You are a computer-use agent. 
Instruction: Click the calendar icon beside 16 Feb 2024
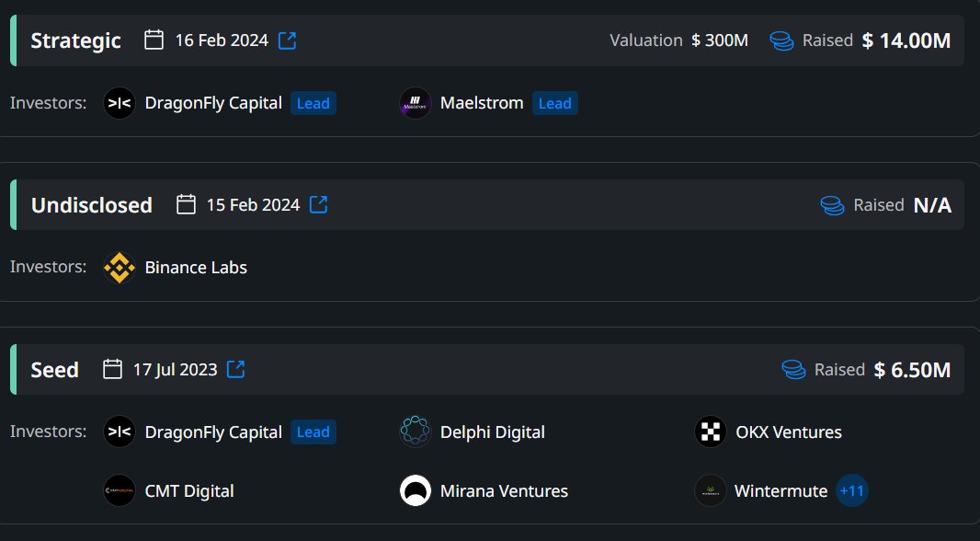coord(154,40)
